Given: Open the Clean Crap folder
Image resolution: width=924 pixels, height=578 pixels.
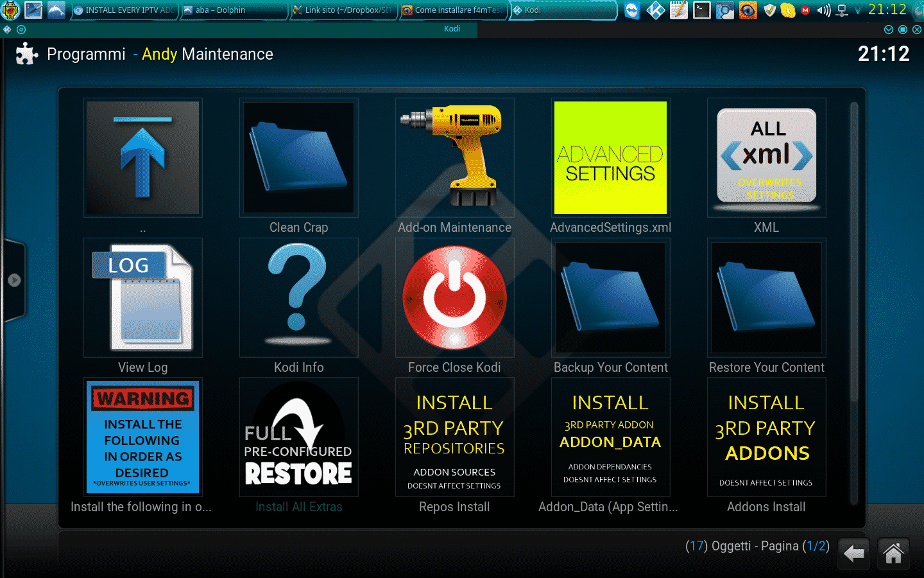Looking at the screenshot, I should pos(299,157).
